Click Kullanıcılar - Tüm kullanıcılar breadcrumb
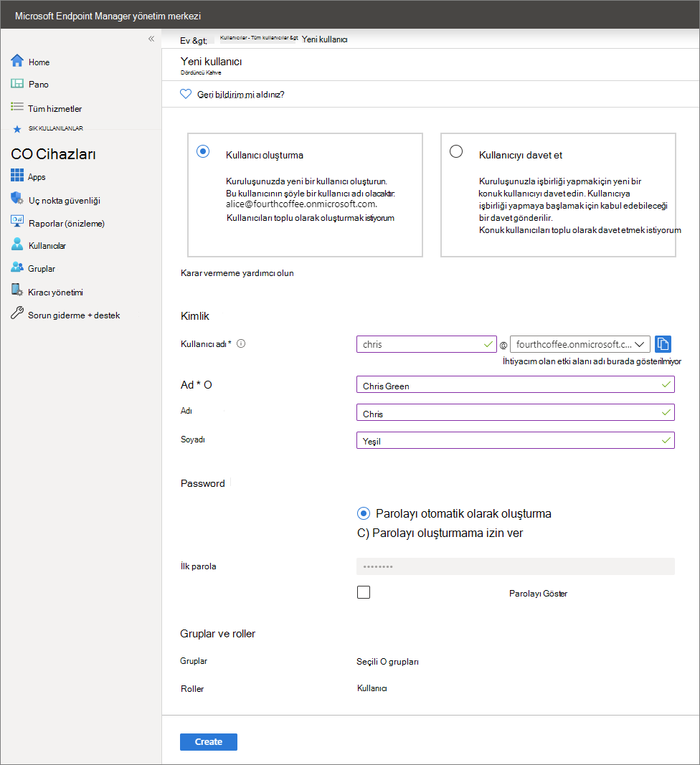The height and width of the screenshot is (765, 700). click(x=259, y=37)
